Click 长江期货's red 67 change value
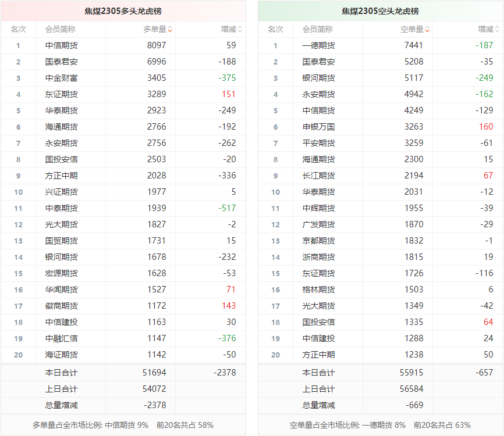This screenshot has height=436, width=504. pyautogui.click(x=488, y=176)
